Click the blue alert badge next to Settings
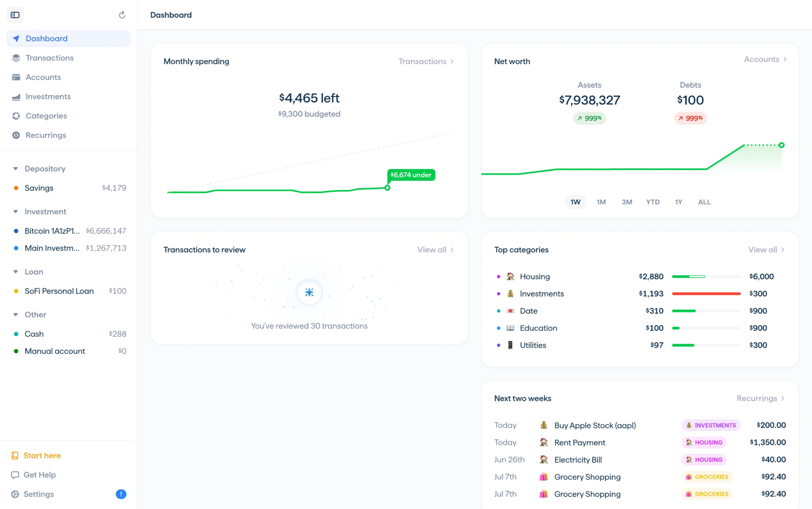Image resolution: width=812 pixels, height=509 pixels. [x=121, y=494]
